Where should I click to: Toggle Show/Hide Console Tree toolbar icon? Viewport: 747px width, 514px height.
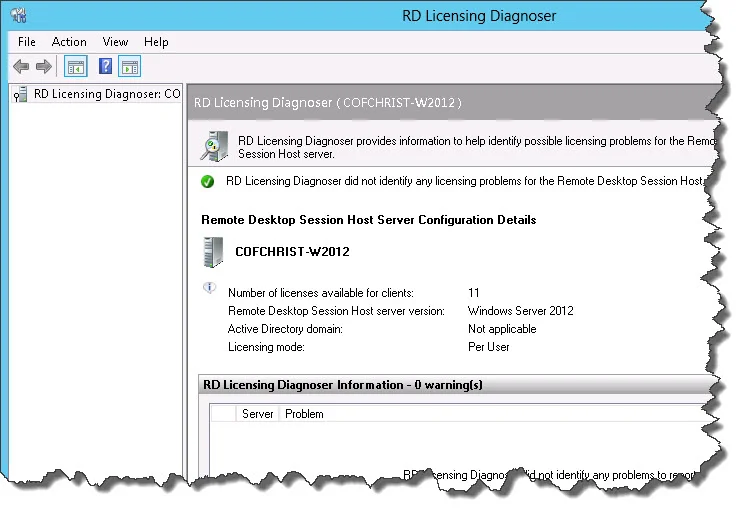[x=76, y=66]
